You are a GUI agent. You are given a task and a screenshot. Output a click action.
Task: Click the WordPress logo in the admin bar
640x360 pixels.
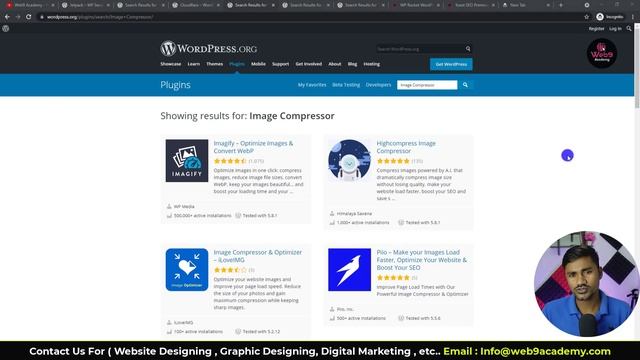6,29
